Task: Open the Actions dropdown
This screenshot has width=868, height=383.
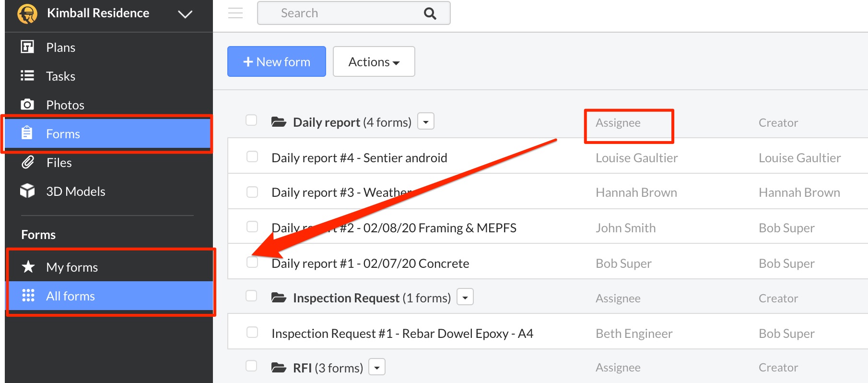Action: 374,62
